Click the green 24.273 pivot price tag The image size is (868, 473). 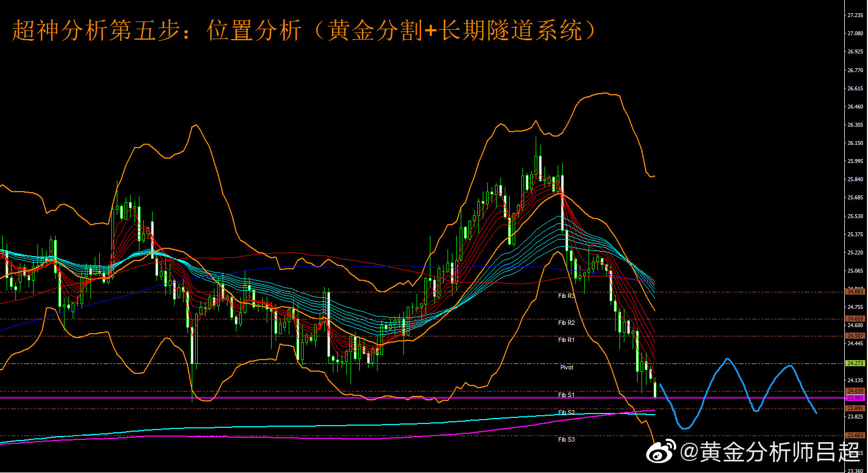click(855, 363)
